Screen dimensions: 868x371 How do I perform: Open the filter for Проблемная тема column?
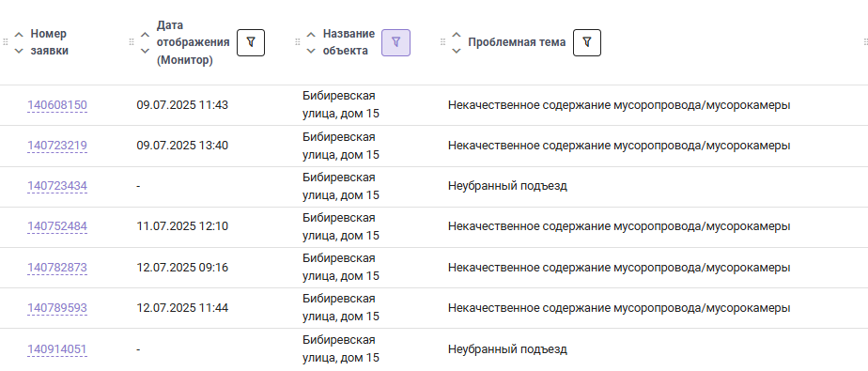point(587,42)
